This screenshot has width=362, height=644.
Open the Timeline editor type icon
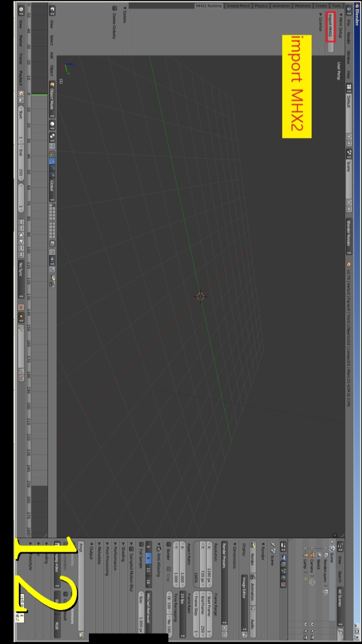pyautogui.click(x=21, y=10)
